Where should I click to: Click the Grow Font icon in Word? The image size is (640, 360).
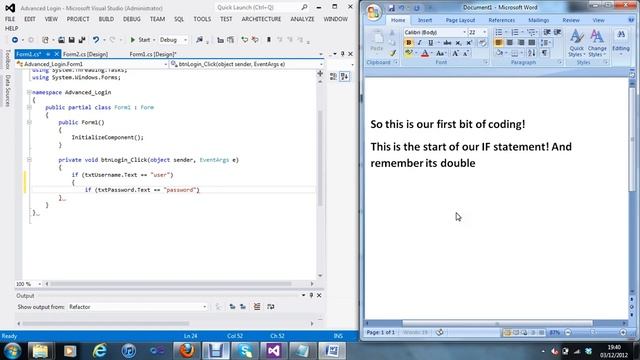(x=455, y=53)
